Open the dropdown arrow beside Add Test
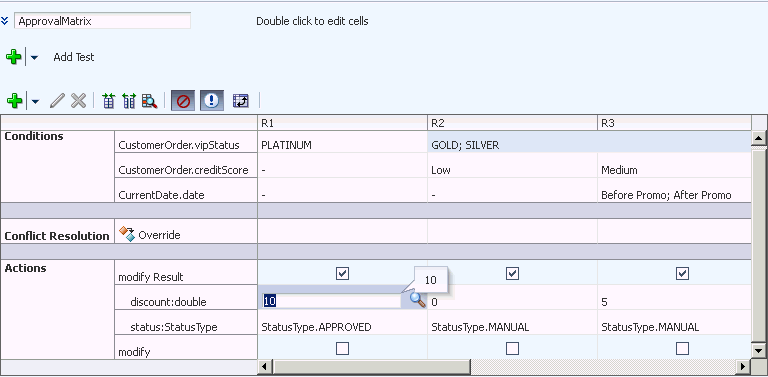 click(34, 58)
